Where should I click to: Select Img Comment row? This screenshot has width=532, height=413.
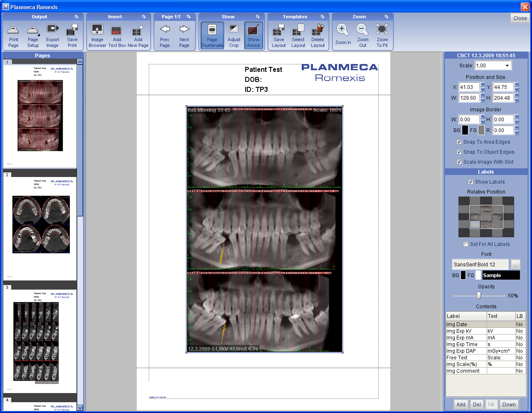486,371
